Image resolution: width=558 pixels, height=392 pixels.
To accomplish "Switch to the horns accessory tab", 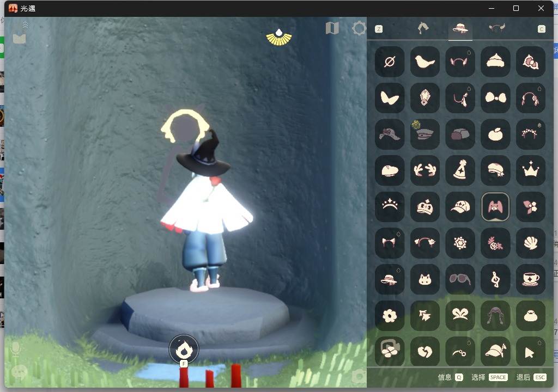I will coord(497,28).
